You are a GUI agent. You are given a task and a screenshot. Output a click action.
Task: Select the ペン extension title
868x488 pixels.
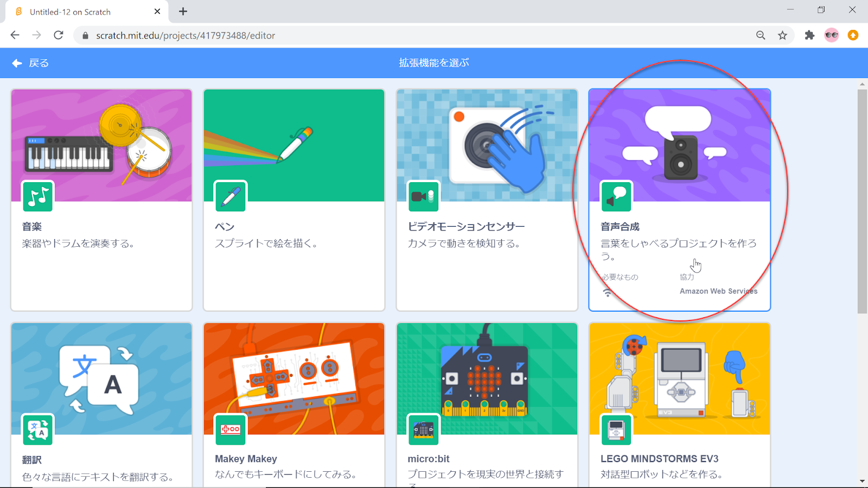(225, 227)
